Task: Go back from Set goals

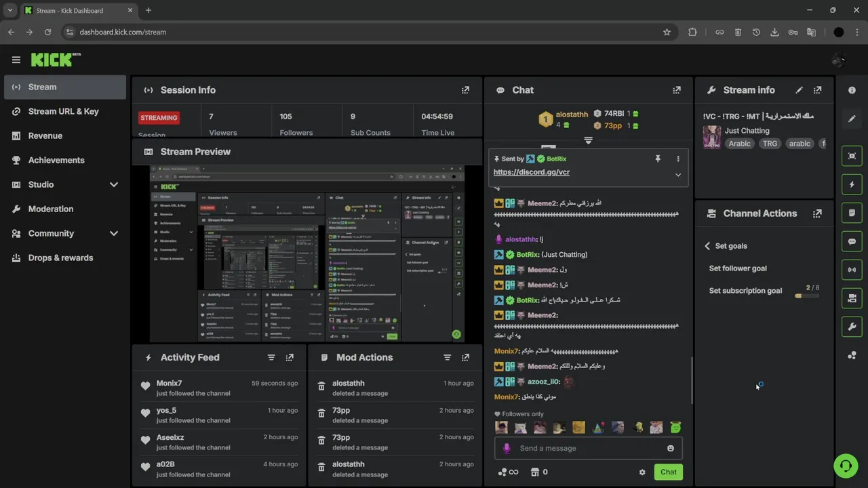Action: 707,246
